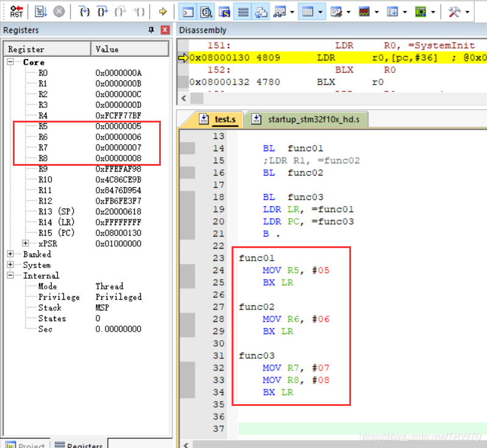Open Watch windows dropdown arrow
487x448 pixels.
292,12
